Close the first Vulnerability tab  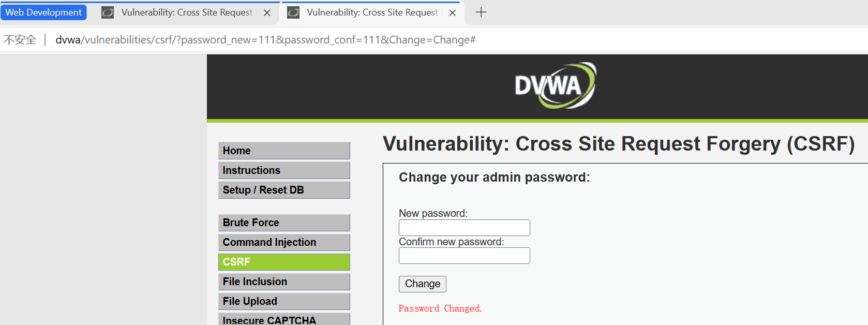[x=267, y=13]
